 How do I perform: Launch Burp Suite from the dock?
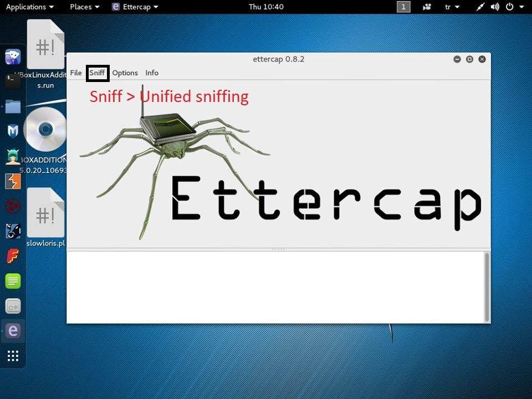click(13, 181)
